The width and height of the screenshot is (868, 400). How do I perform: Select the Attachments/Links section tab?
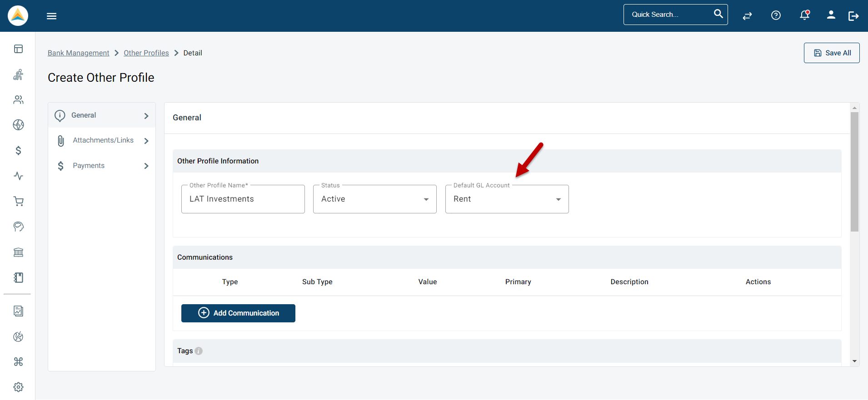click(102, 141)
